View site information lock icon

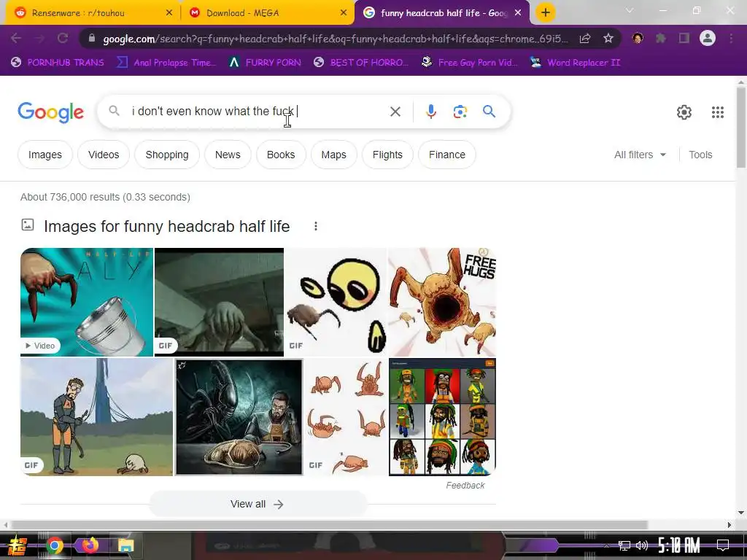(92, 39)
